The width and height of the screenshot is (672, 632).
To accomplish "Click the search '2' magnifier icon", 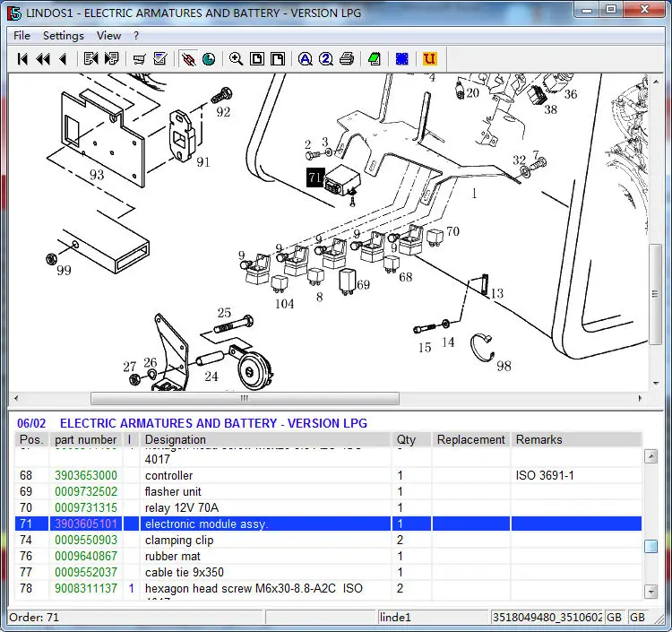I will (x=326, y=59).
